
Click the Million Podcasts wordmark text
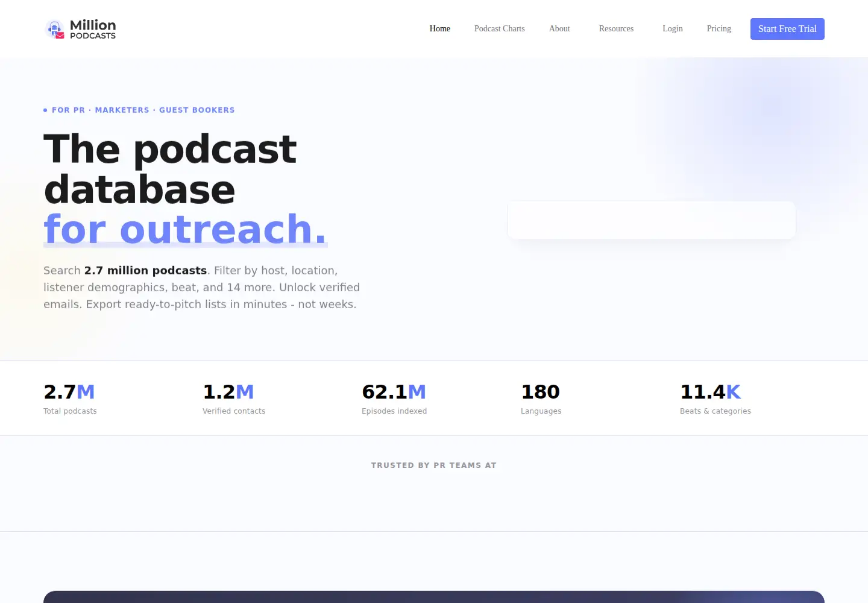click(x=93, y=29)
